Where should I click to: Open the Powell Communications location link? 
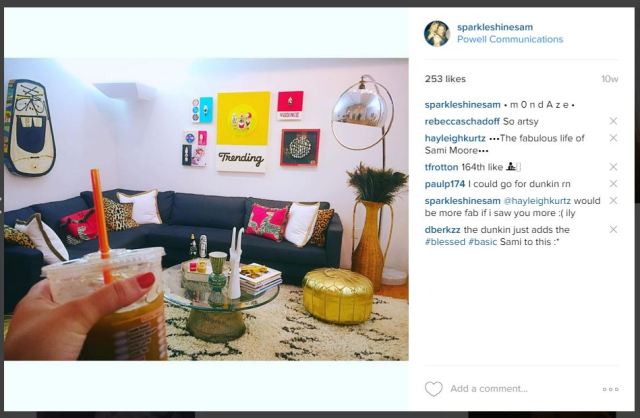[510, 39]
